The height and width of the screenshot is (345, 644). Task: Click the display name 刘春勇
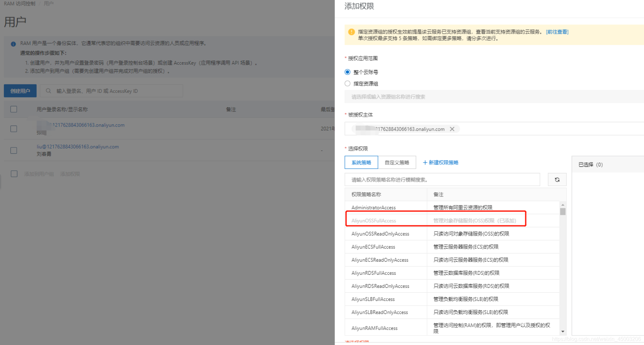[x=44, y=154]
